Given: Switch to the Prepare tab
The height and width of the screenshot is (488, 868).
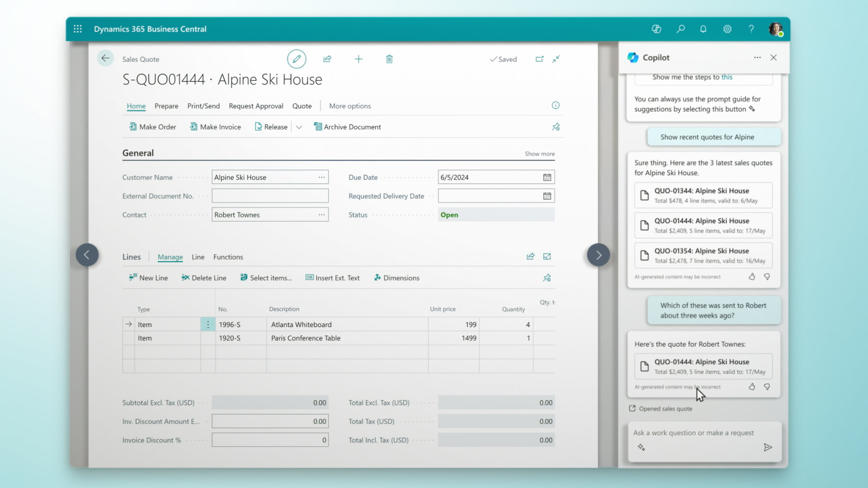Looking at the screenshot, I should click(166, 106).
